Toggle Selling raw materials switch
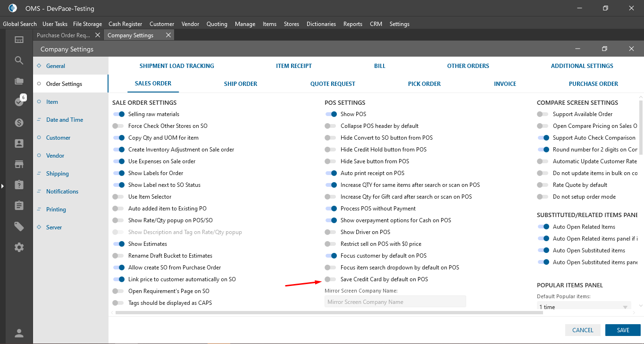This screenshot has height=344, width=644. point(119,114)
